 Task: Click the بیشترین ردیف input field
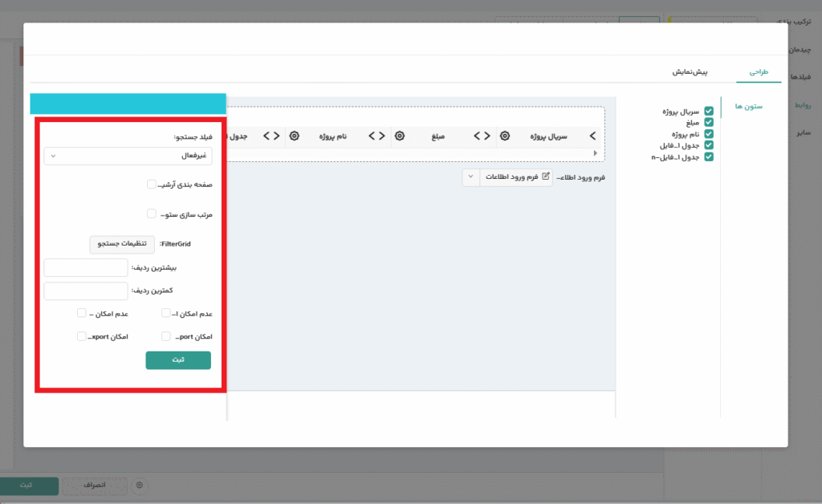(x=86, y=267)
